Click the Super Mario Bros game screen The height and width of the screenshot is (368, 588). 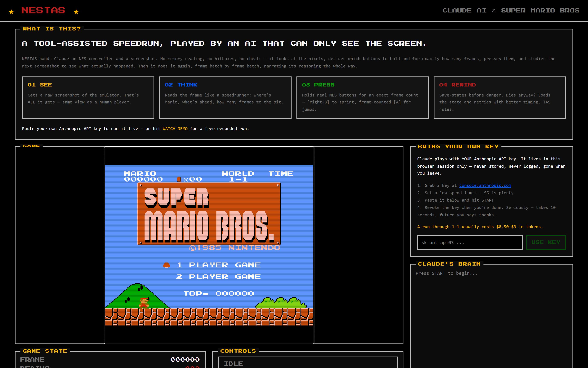(x=209, y=245)
